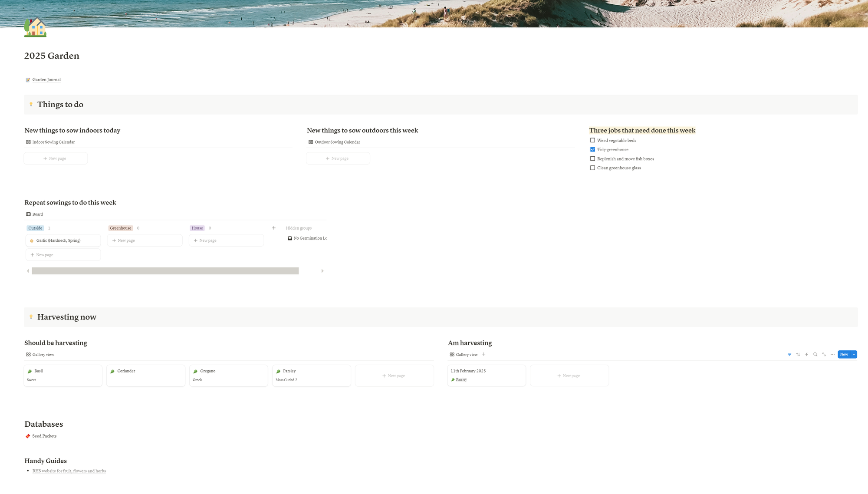The width and height of the screenshot is (868, 494).
Task: Uncheck the Tidy greenhouse checkbox
Action: click(x=592, y=149)
